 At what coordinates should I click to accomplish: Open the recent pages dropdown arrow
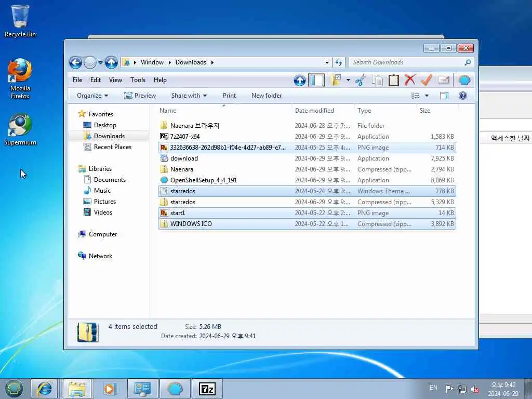coord(100,63)
